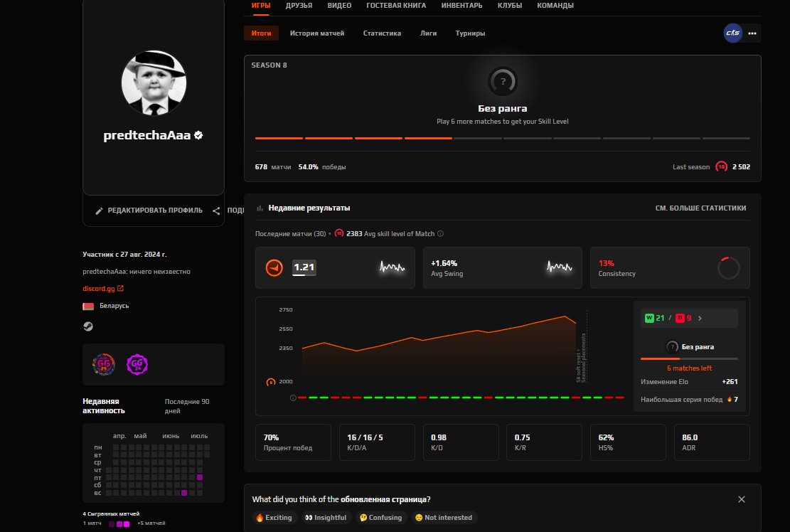Screen dimensions: 790x532
Task: Click the 16 / 16 / 5 K/D/A card
Action: (377, 442)
